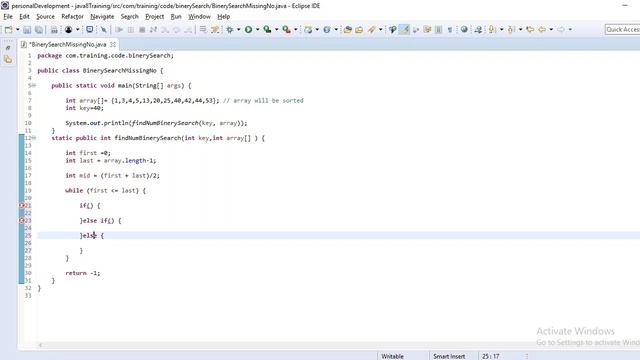Image resolution: width=640 pixels, height=360 pixels.
Task: Click the Back navigation arrow icon
Action: 542,29
